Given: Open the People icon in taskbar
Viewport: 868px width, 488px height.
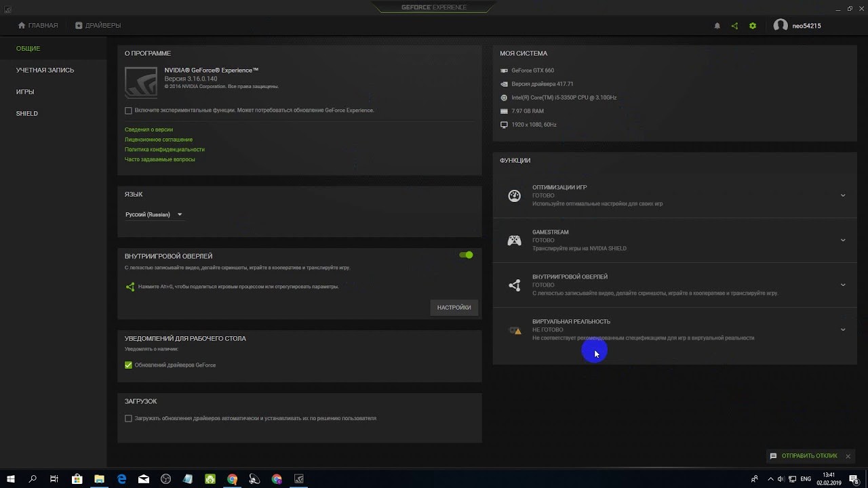Looking at the screenshot, I should [754, 479].
